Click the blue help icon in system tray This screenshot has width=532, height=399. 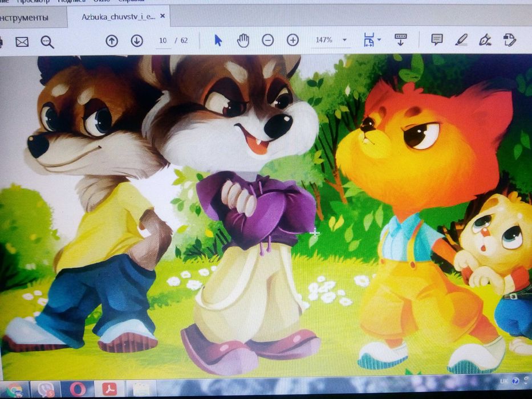click(515, 381)
